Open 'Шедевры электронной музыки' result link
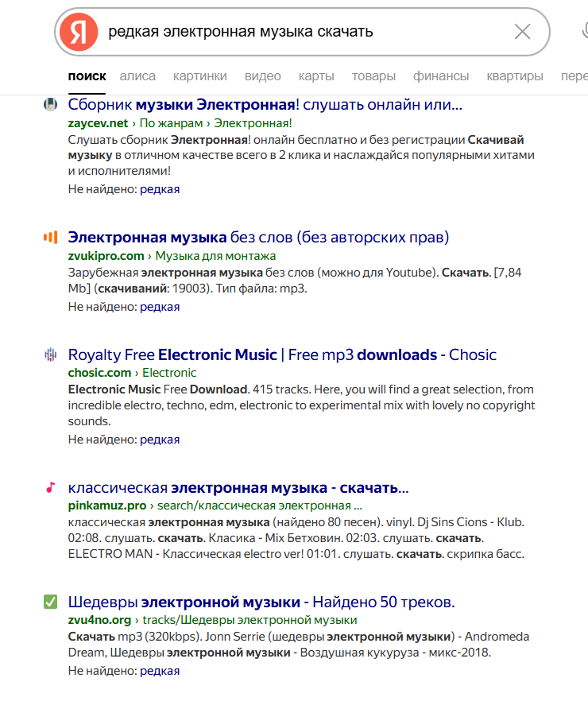The image size is (588, 709). click(x=261, y=602)
